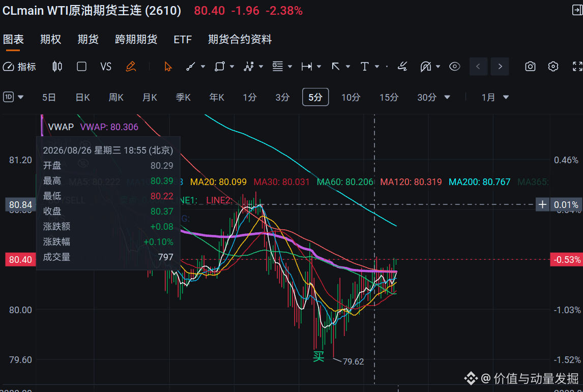Go to next with right chevron
Screen dimensions: 583x392
pos(500,67)
